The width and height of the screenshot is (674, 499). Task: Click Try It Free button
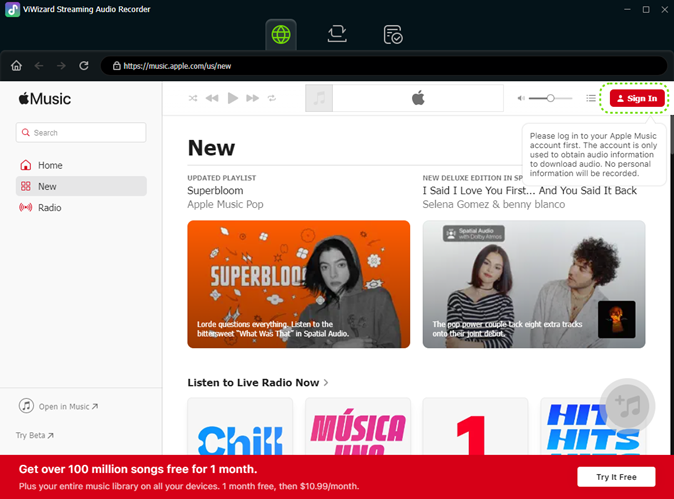point(616,477)
